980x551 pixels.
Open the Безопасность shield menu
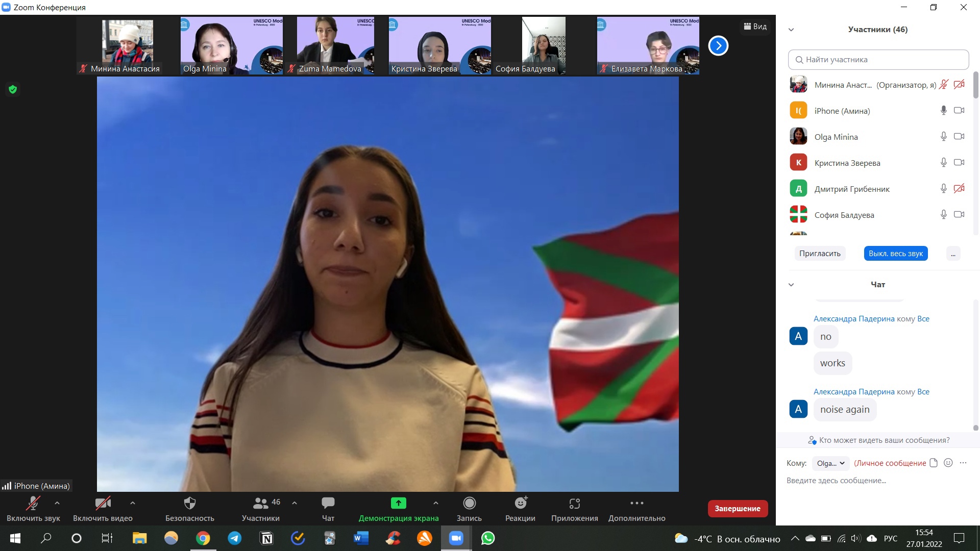(190, 509)
